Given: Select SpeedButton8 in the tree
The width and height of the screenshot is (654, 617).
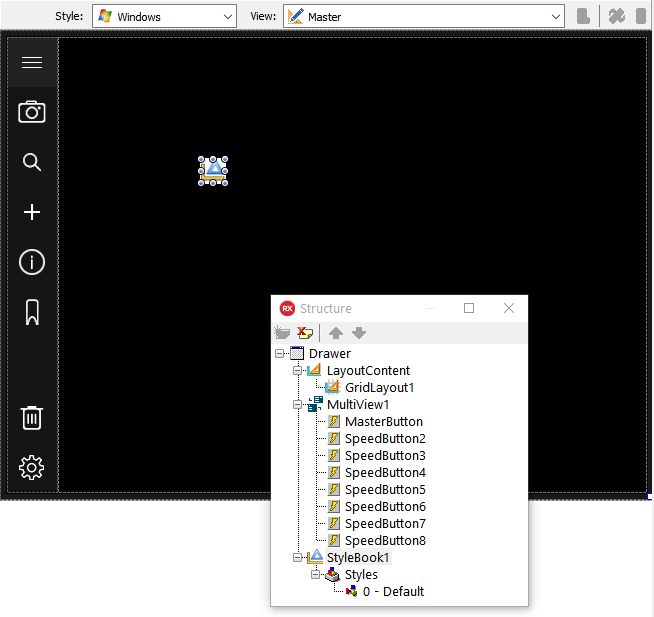Looking at the screenshot, I should 385,541.
